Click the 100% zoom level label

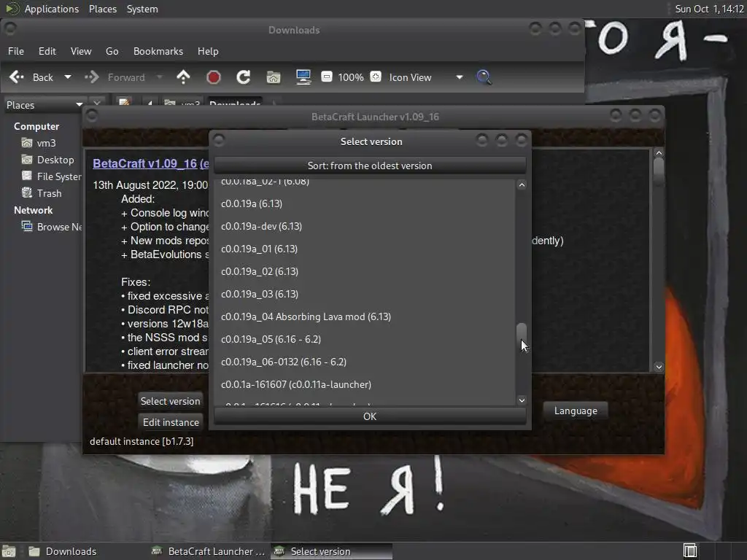(x=351, y=77)
